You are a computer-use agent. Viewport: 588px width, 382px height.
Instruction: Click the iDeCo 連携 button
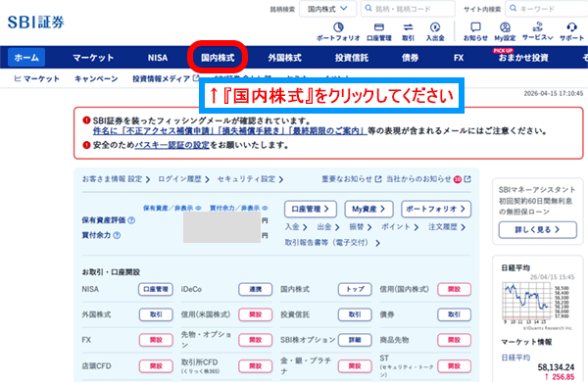click(x=256, y=289)
